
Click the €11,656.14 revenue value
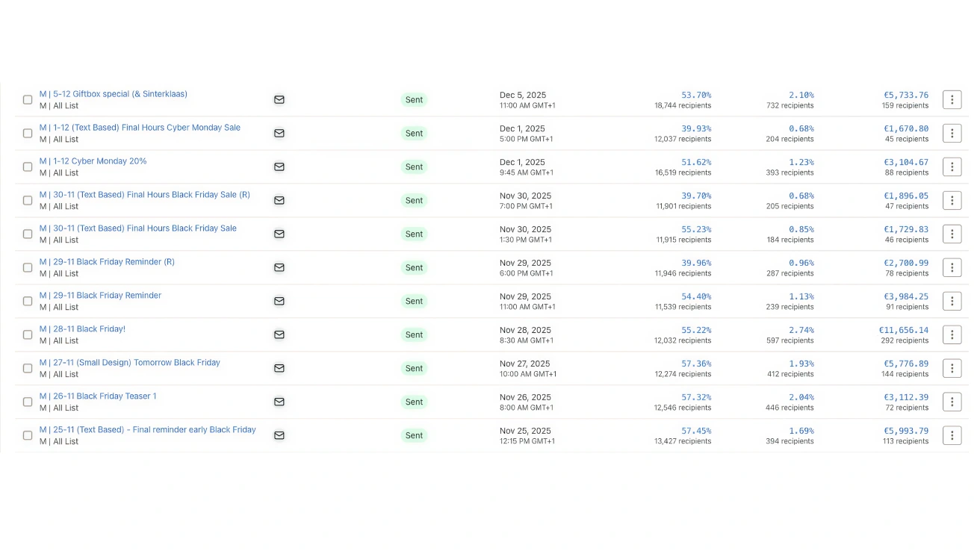pyautogui.click(x=903, y=330)
